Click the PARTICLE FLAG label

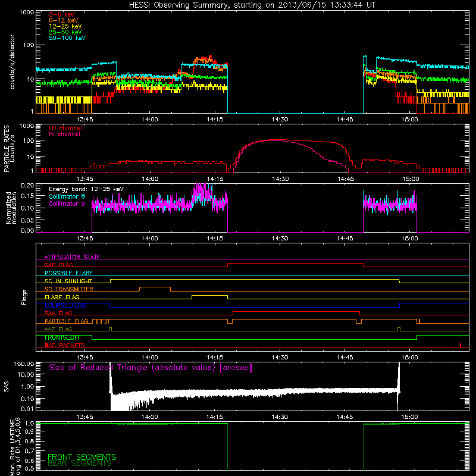[x=67, y=321]
